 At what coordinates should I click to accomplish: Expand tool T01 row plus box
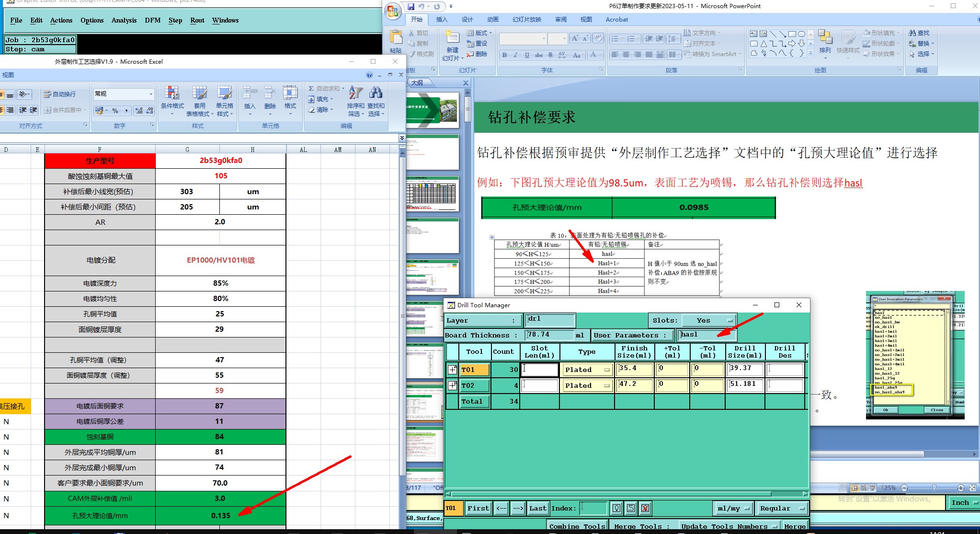[452, 370]
